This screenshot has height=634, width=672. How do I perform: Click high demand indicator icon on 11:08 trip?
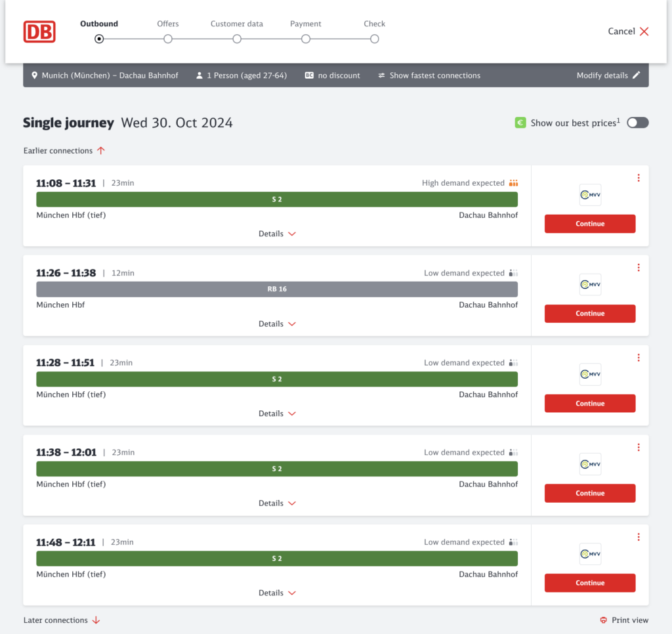514,183
